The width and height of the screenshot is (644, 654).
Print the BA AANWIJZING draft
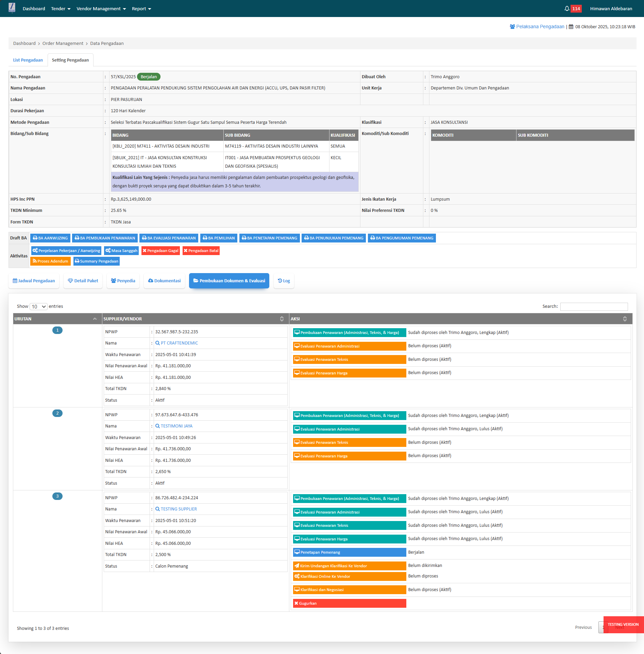(50, 238)
